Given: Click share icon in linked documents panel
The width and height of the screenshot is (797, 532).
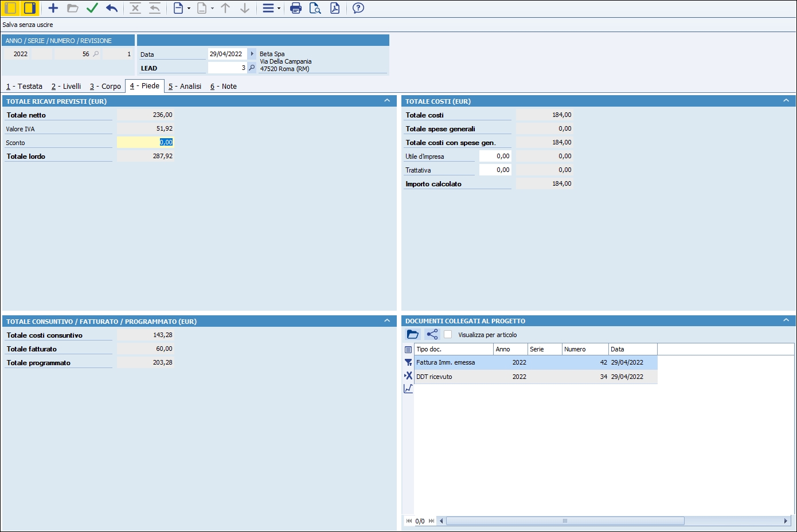Looking at the screenshot, I should pos(432,334).
